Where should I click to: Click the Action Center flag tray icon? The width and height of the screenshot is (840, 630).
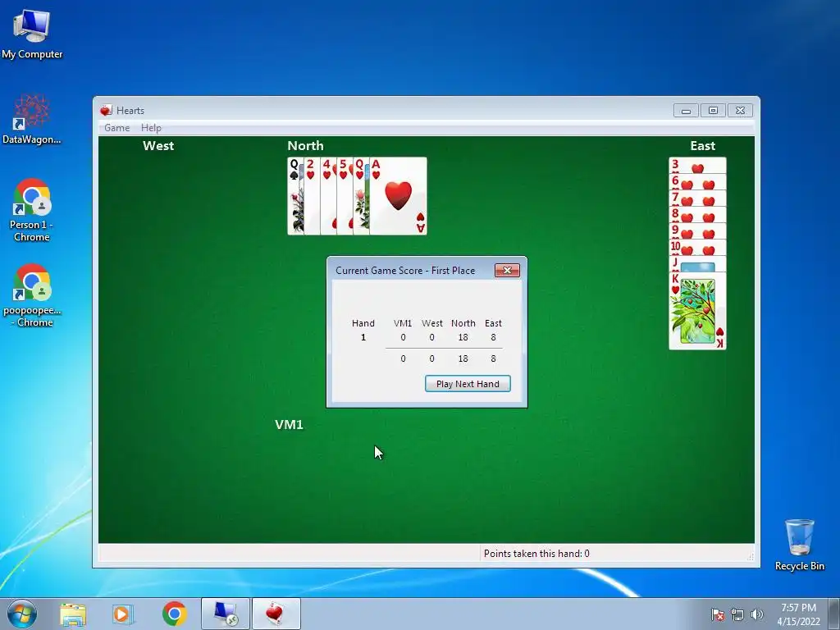pos(717,614)
